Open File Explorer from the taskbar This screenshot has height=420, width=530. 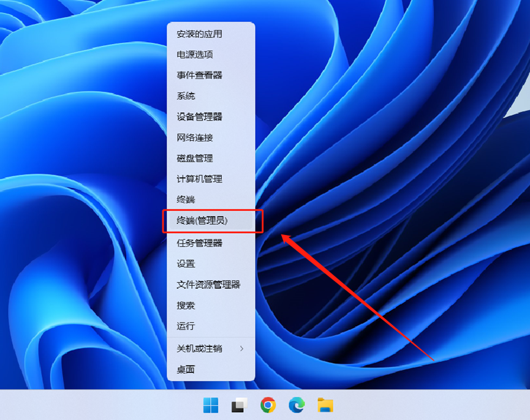[x=325, y=405]
